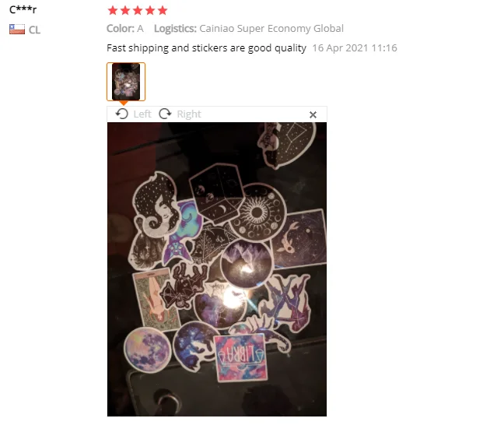Click the Logistics label
This screenshot has width=504, height=425.
[175, 29]
